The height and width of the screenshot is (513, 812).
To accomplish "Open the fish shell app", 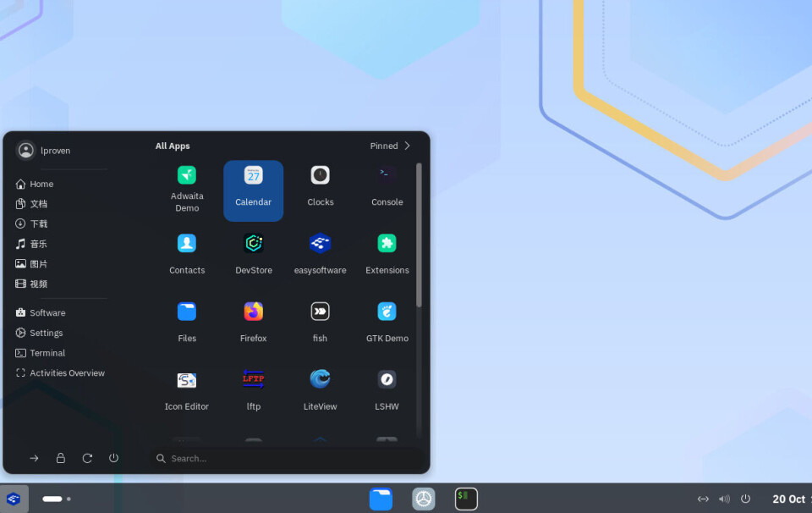I will pyautogui.click(x=320, y=322).
